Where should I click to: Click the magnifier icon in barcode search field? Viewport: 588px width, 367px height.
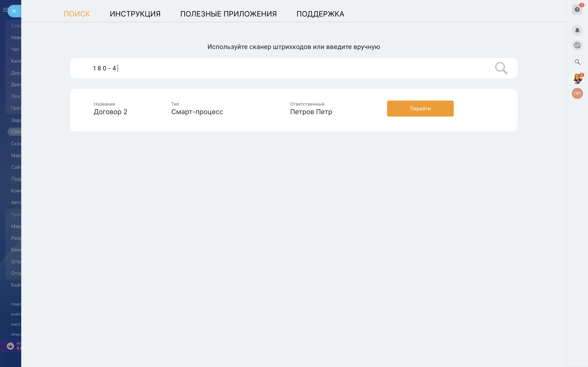(501, 68)
